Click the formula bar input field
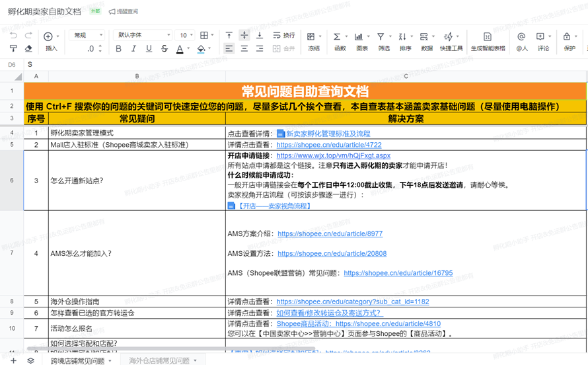Viewport: 588px width, 365px height. [x=306, y=65]
